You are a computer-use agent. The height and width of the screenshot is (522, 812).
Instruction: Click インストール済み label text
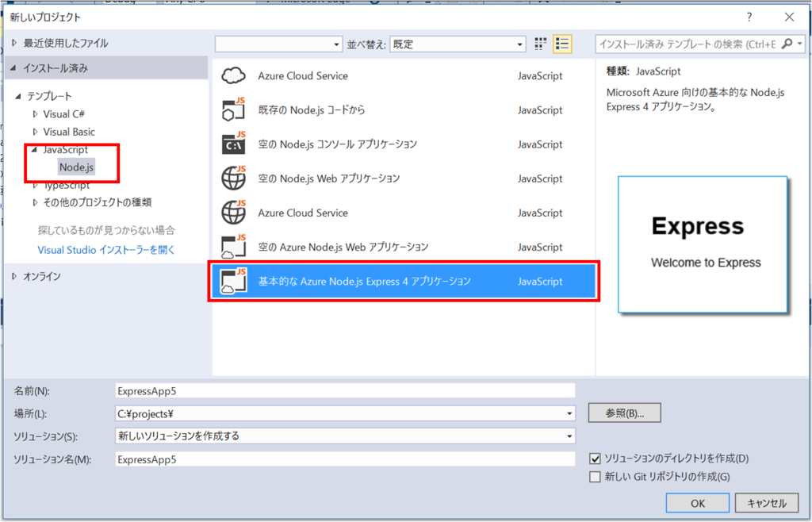[x=56, y=68]
